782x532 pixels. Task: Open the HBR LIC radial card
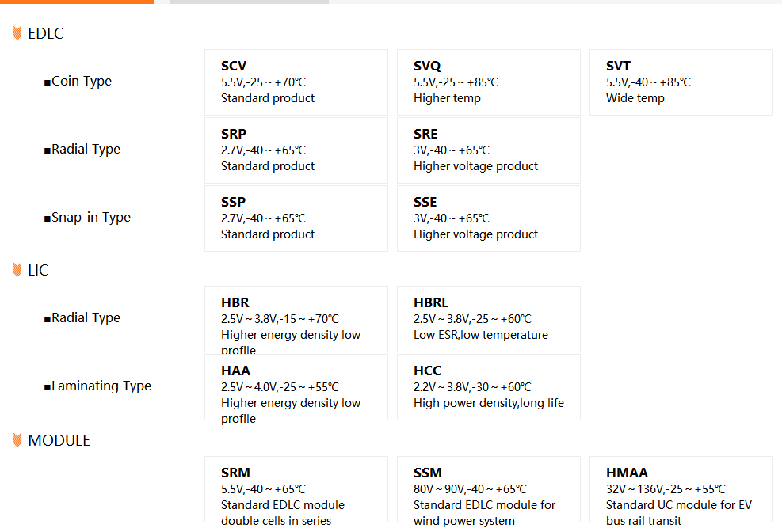click(x=296, y=319)
